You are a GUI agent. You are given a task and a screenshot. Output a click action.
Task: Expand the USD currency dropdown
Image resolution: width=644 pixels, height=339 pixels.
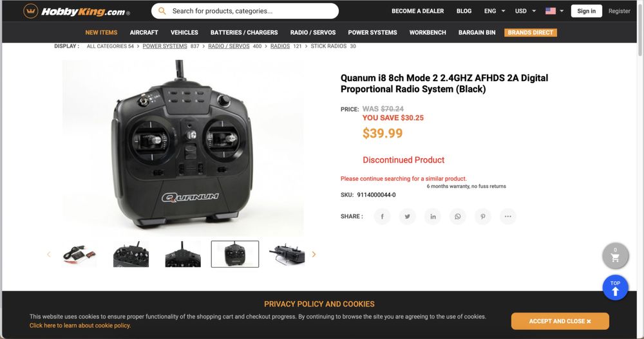[526, 11]
